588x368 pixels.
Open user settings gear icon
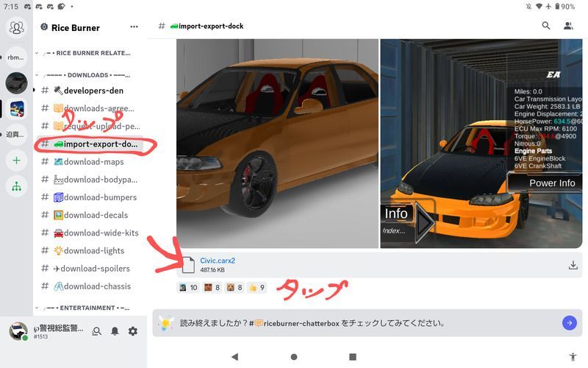[x=133, y=331]
